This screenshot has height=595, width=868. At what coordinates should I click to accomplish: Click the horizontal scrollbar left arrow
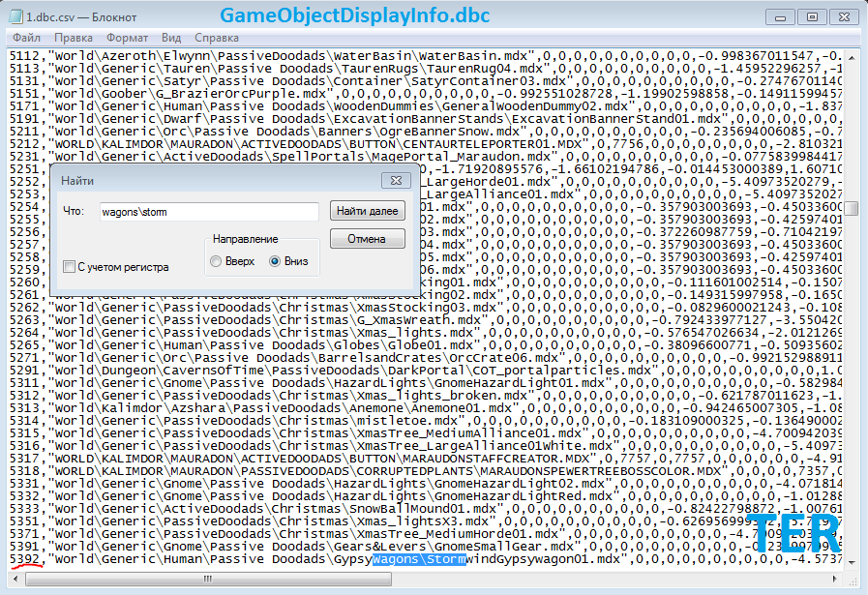pyautogui.click(x=15, y=579)
